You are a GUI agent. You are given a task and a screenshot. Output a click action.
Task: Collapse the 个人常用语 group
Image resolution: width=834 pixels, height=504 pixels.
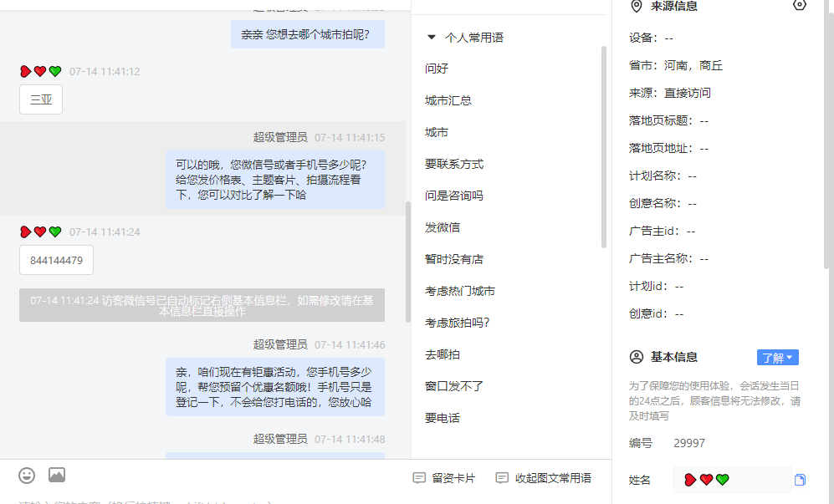(x=432, y=38)
